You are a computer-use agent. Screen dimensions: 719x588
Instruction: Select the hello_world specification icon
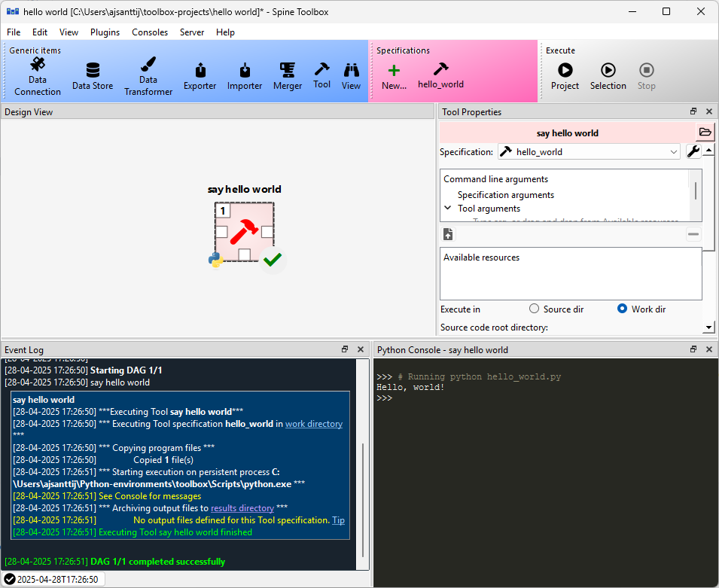(x=440, y=69)
